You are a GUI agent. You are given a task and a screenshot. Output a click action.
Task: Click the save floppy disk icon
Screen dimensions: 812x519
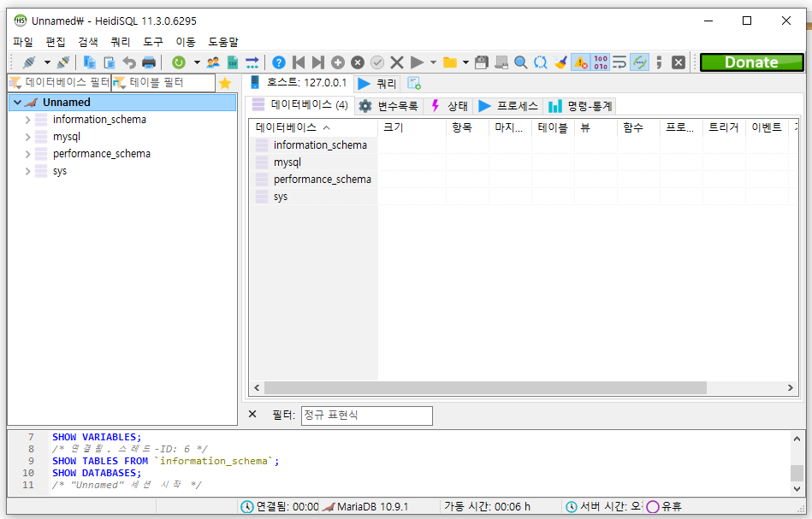click(x=482, y=62)
